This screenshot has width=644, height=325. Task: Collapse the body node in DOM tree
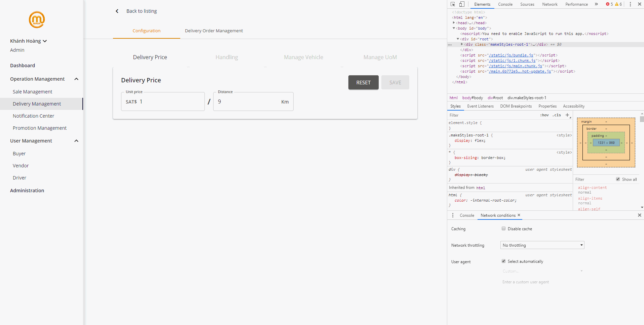(454, 28)
